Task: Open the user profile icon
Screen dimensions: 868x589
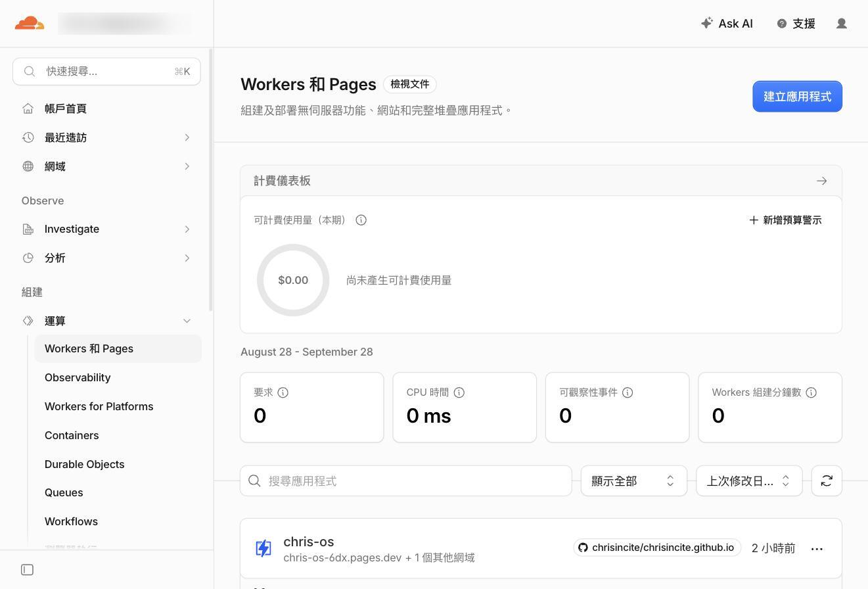Action: (x=841, y=24)
